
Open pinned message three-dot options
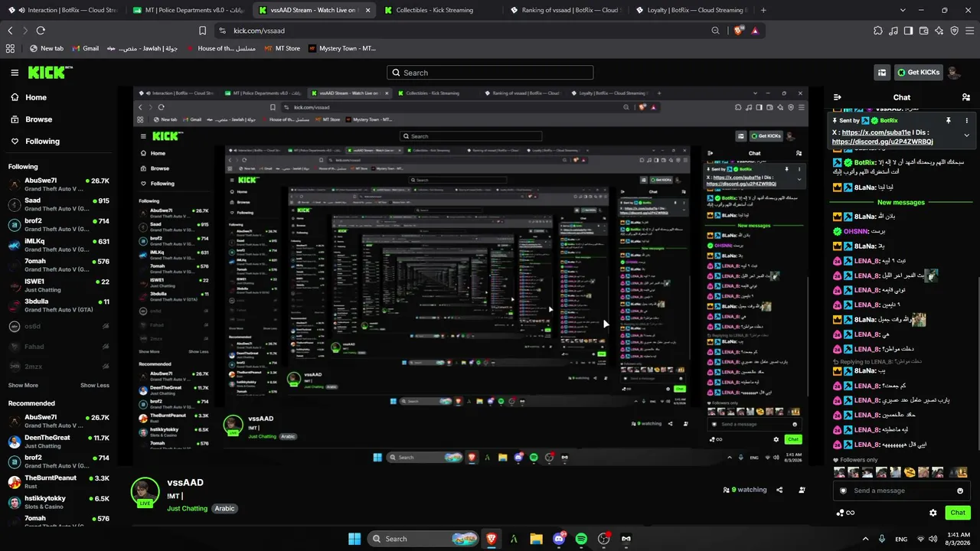tap(966, 121)
